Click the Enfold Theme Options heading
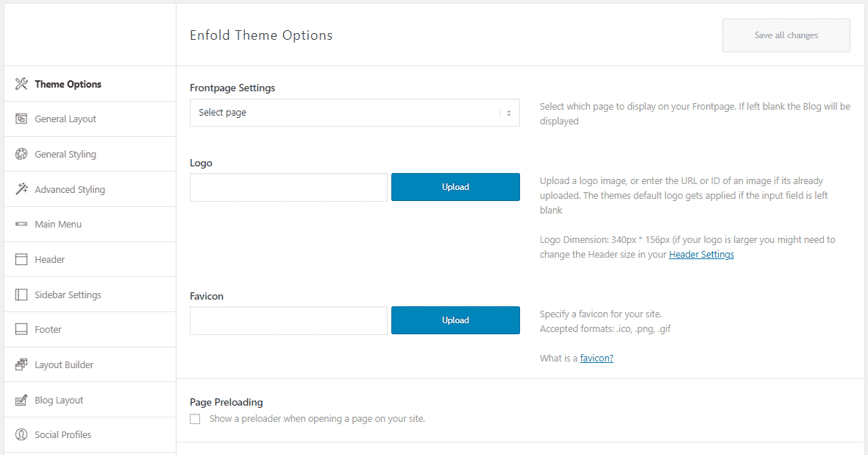The width and height of the screenshot is (868, 455). point(261,35)
